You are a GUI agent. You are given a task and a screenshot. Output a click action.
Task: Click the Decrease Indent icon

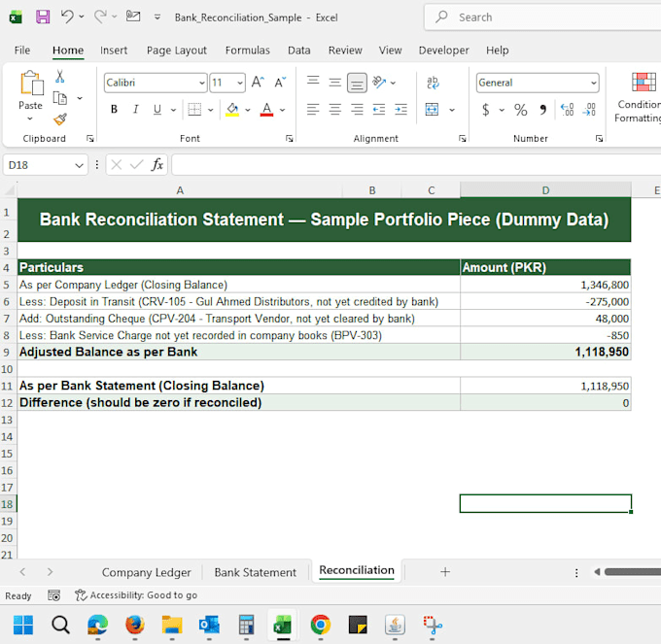pos(379,110)
